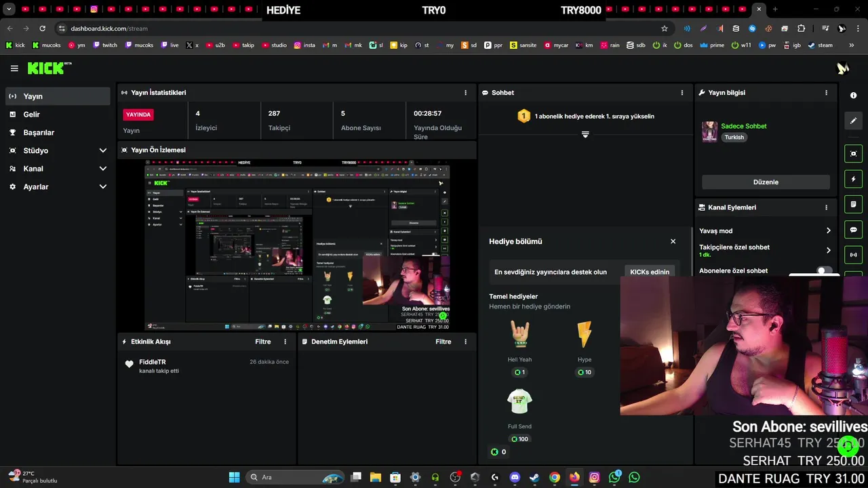Open the tab search dropdown arrow
Screen dimensions: 868x488
(x=9, y=9)
